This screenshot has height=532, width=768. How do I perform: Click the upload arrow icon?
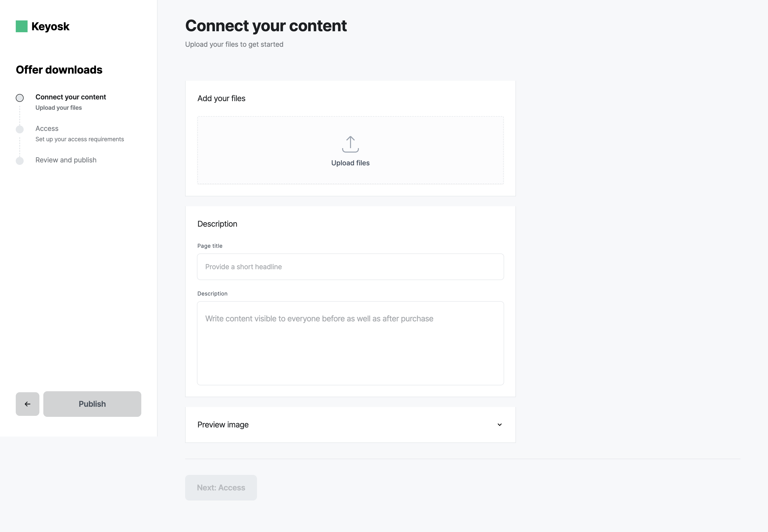350,144
